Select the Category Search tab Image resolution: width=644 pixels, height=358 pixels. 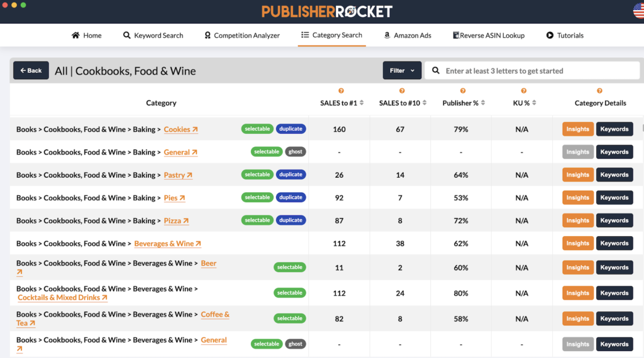(331, 35)
